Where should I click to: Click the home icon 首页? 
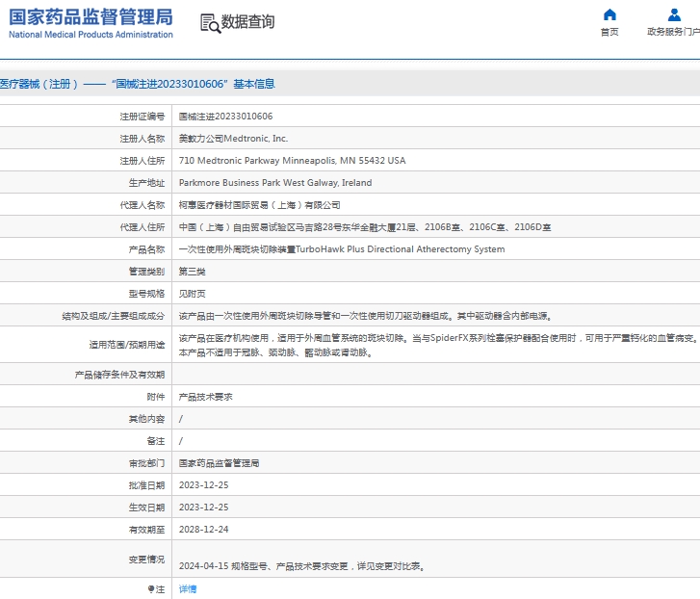coord(609,14)
